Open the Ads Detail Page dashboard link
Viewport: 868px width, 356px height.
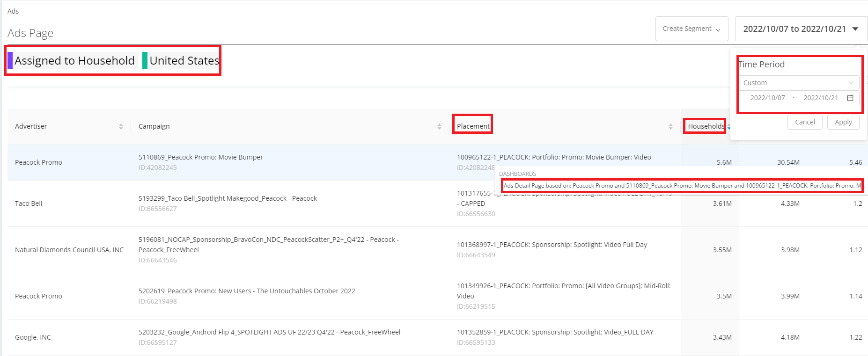click(682, 186)
